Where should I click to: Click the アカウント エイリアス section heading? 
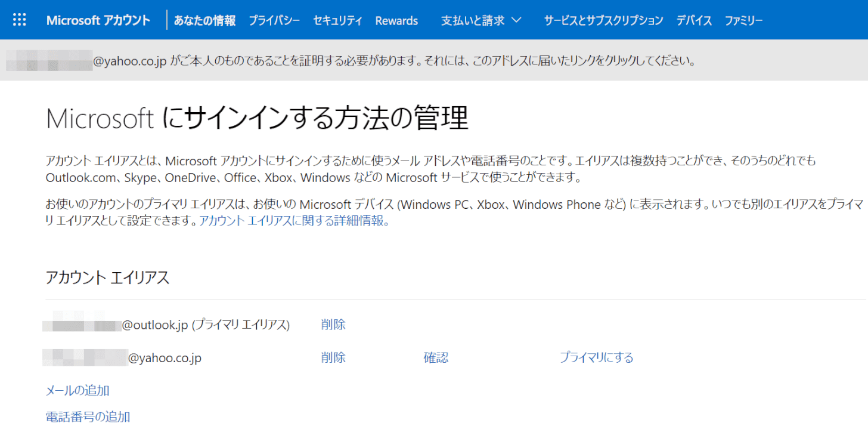pyautogui.click(x=107, y=277)
